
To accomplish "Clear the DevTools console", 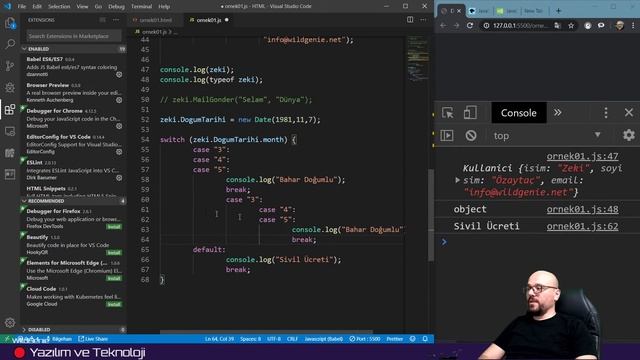I will pyautogui.click(x=471, y=135).
